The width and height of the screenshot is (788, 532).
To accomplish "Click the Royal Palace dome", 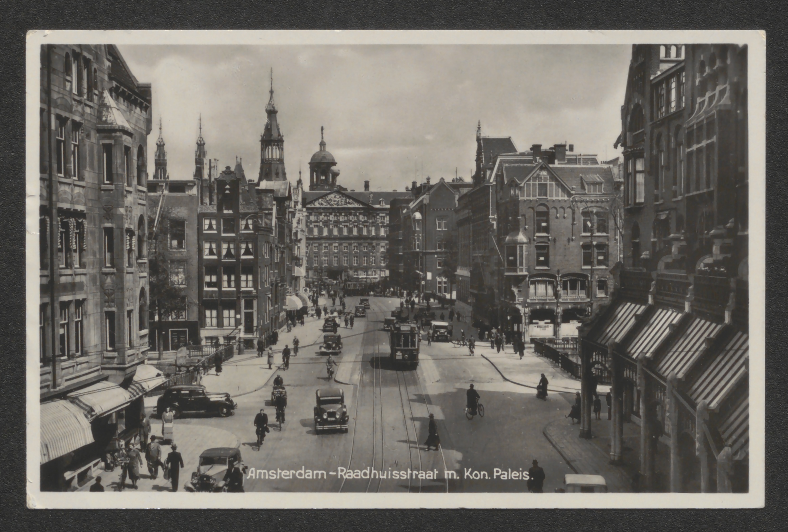I will (322, 157).
